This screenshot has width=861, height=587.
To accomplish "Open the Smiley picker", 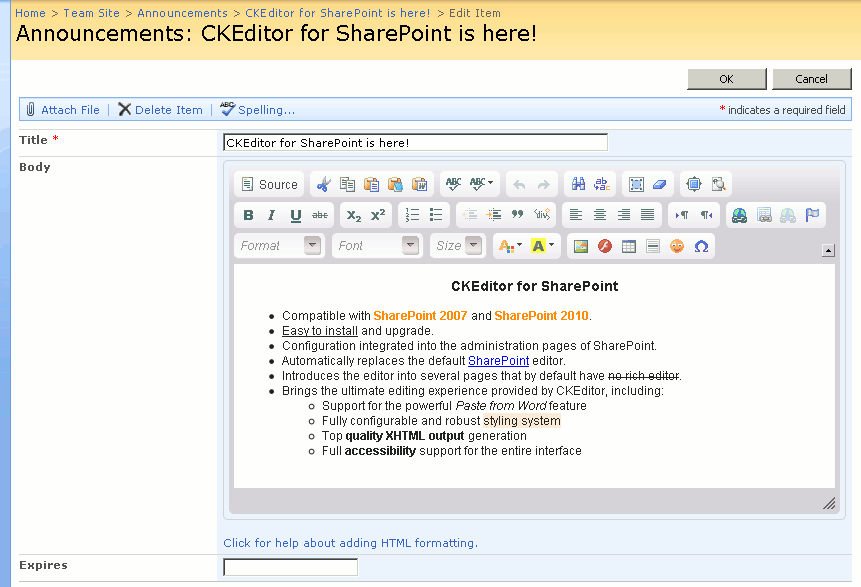I will 677,246.
